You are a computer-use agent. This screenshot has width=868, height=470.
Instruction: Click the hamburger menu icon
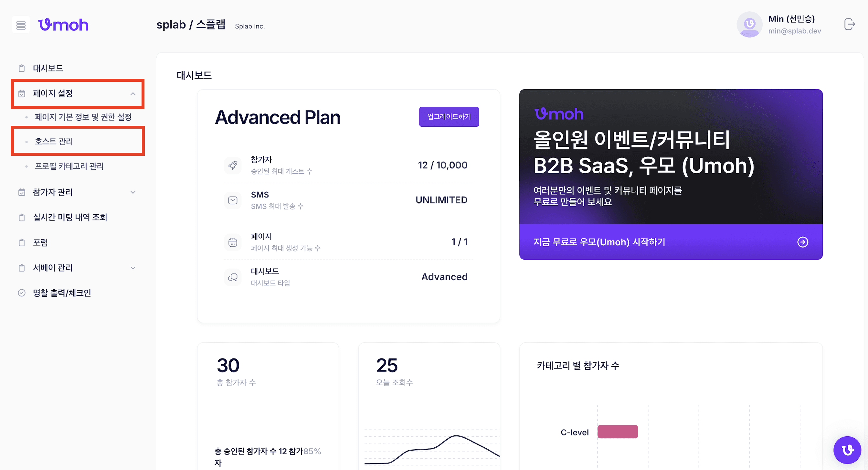click(x=21, y=25)
